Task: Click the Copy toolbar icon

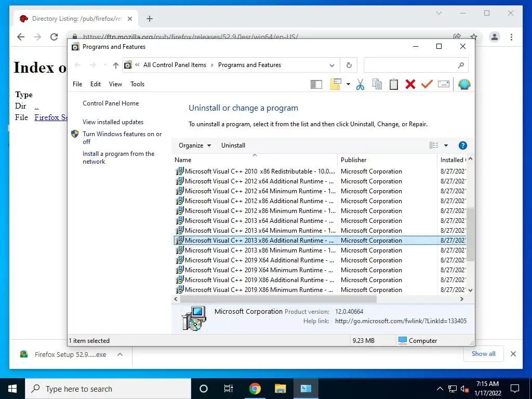Action: coord(377,84)
